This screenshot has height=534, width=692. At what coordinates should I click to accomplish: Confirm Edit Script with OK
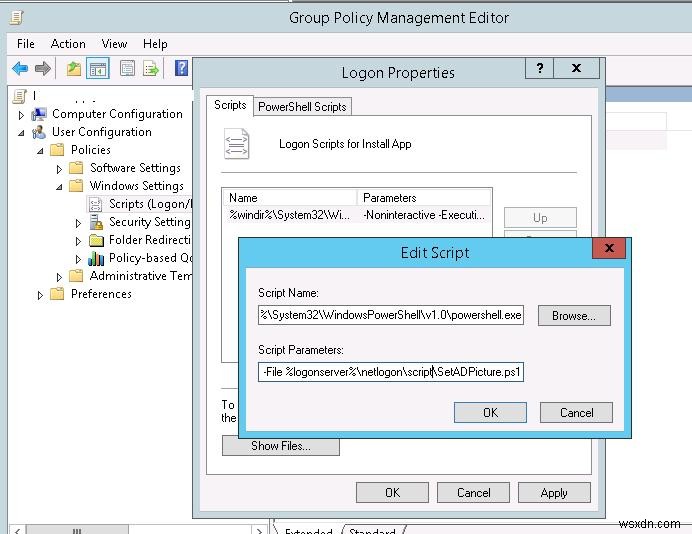click(x=490, y=413)
